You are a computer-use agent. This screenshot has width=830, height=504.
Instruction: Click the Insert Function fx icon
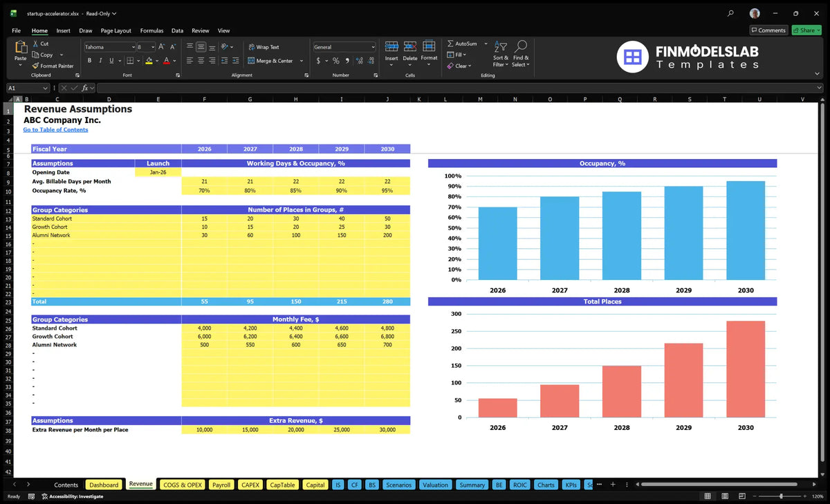pyautogui.click(x=85, y=88)
